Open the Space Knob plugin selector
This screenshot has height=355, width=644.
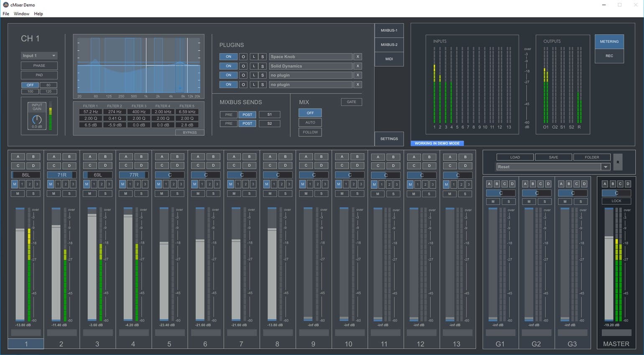310,57
